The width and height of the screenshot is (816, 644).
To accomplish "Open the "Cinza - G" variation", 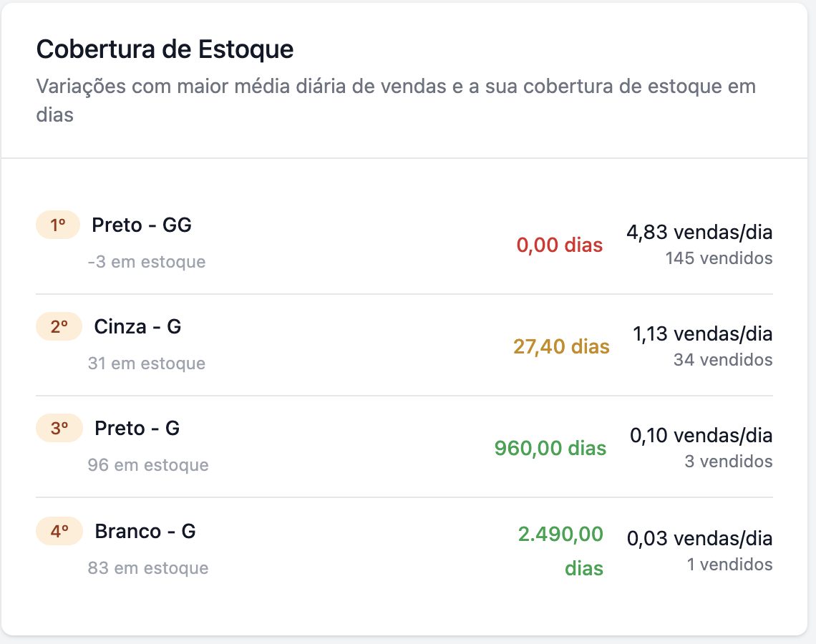I will coord(137,327).
